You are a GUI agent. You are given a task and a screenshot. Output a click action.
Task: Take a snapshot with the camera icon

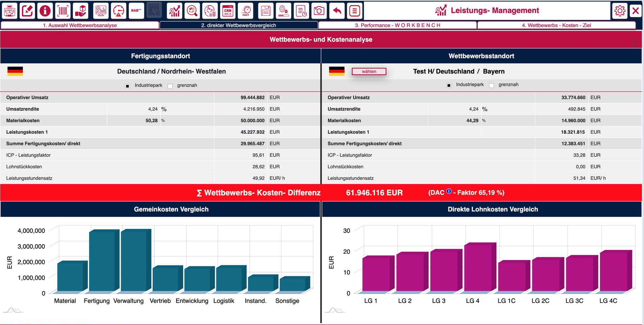[x=319, y=11]
